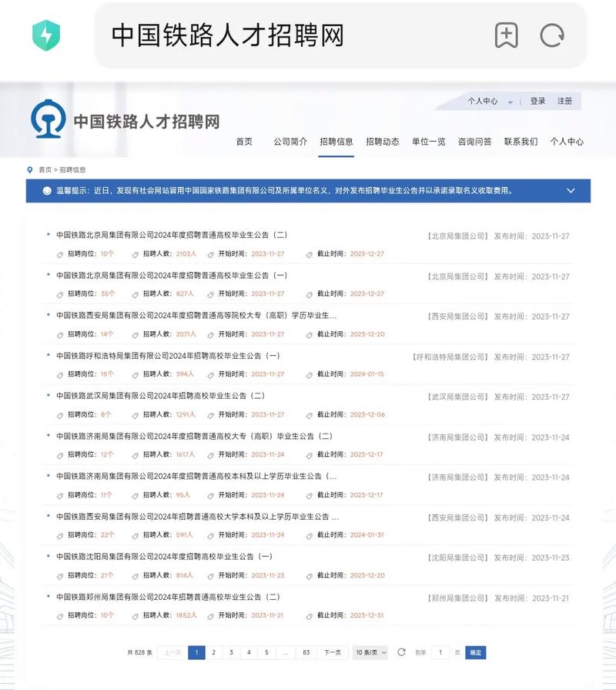Open 济南局集团 本科及以上 graduate notice
Image resolution: width=616 pixels, height=690 pixels.
coord(196,476)
